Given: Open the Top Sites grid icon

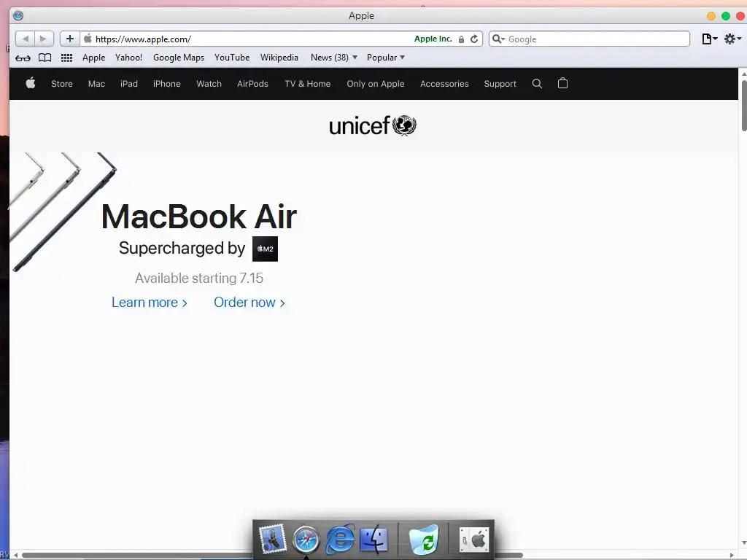Looking at the screenshot, I should point(66,58).
